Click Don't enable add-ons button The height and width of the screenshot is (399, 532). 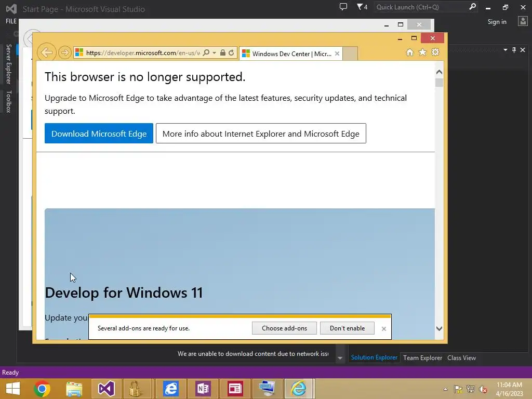(x=347, y=328)
